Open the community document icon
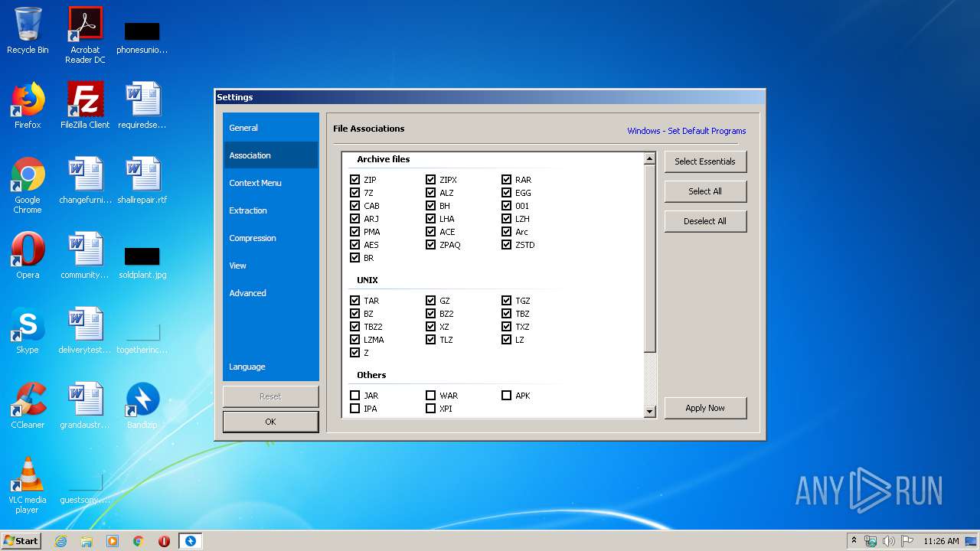 pos(85,256)
